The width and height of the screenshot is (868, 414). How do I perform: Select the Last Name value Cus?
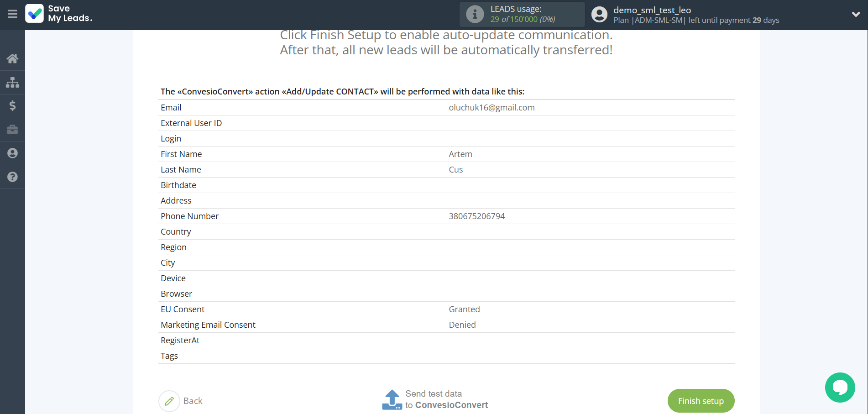(455, 169)
